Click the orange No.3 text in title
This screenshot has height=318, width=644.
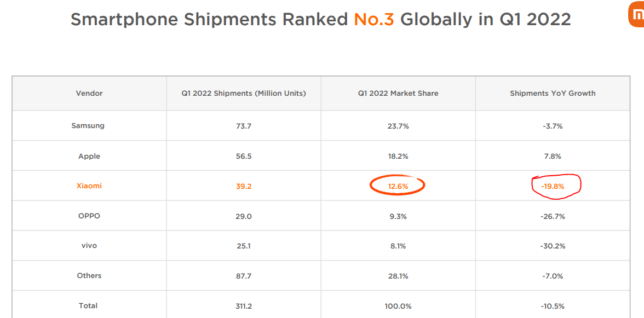[373, 20]
